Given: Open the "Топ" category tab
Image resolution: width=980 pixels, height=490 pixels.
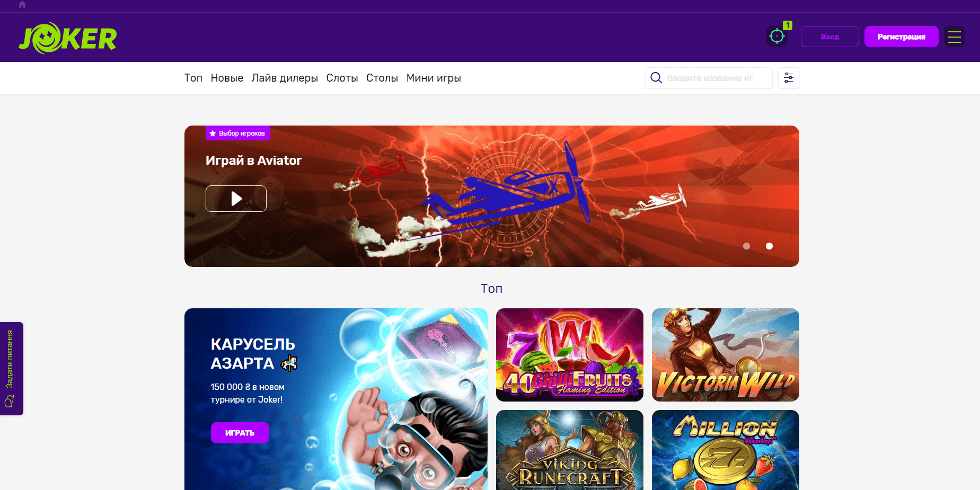Looking at the screenshot, I should point(193,78).
